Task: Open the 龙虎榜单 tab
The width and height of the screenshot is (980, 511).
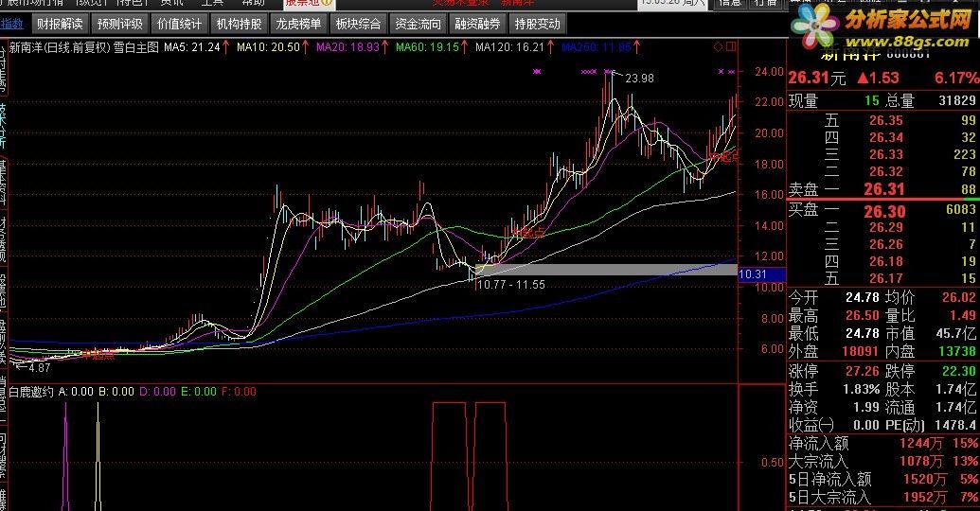Action: (x=299, y=25)
